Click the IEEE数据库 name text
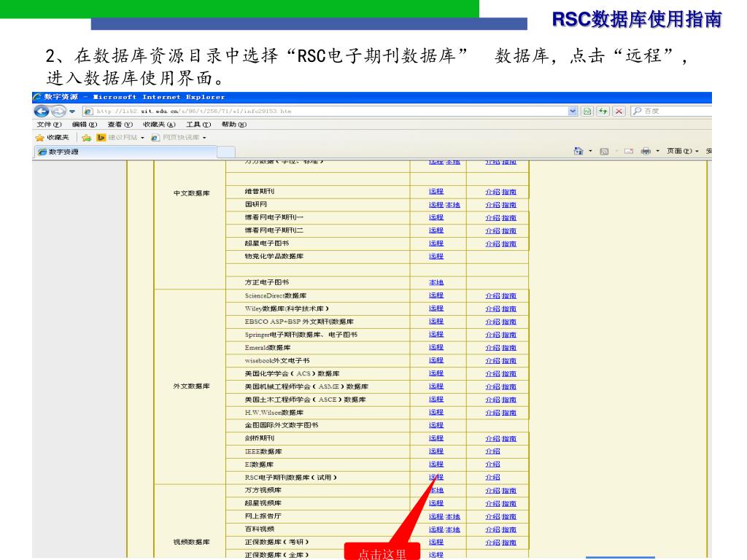747x560 pixels. coord(263,451)
